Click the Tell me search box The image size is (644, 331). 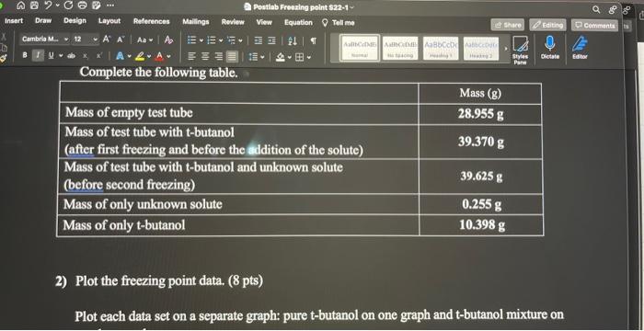tap(339, 23)
